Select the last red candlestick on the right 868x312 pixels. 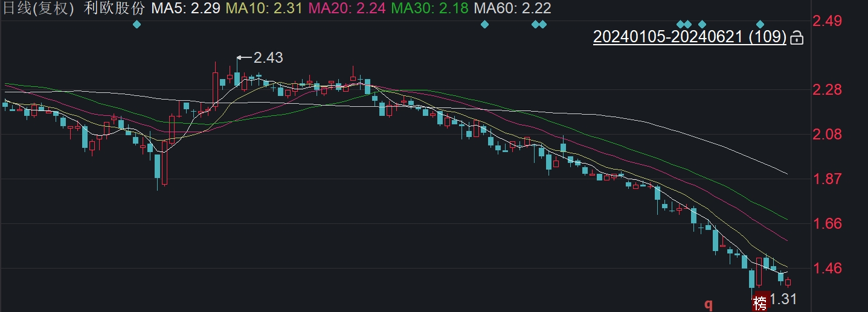(788, 282)
